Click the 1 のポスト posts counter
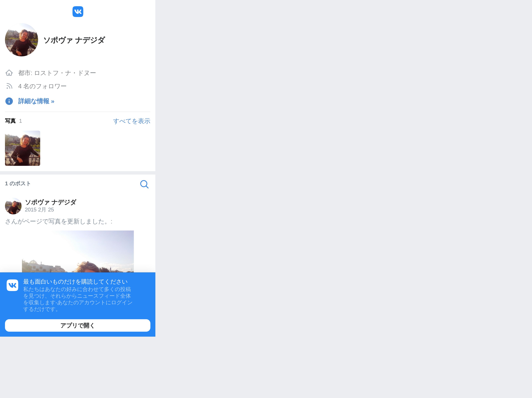The width and height of the screenshot is (532, 398). [x=18, y=184]
